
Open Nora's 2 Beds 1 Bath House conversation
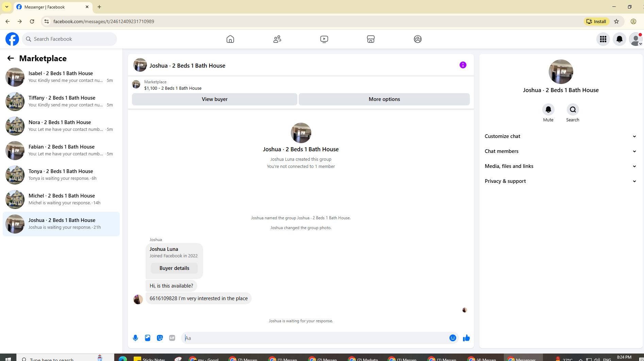click(61, 126)
